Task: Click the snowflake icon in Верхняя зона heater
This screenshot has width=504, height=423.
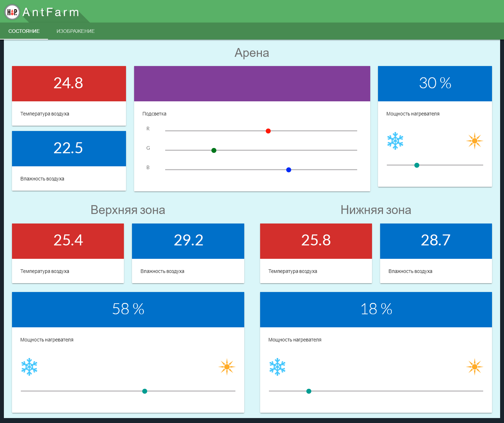Action: (29, 367)
